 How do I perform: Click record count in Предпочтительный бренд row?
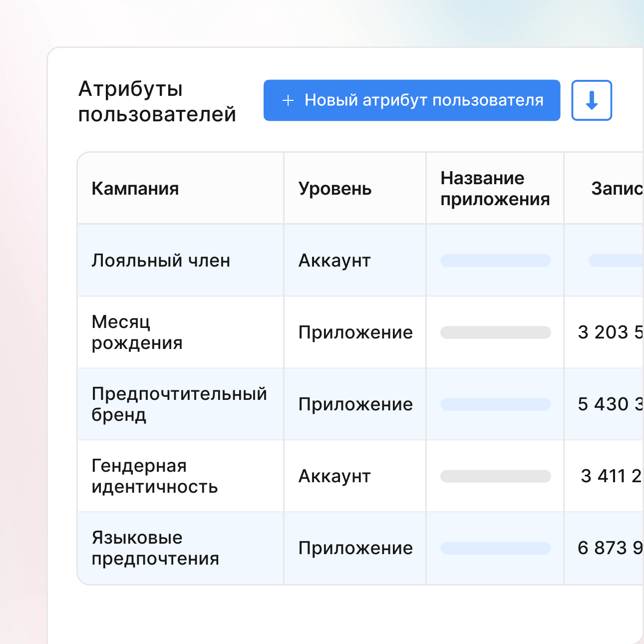pyautogui.click(x=610, y=404)
